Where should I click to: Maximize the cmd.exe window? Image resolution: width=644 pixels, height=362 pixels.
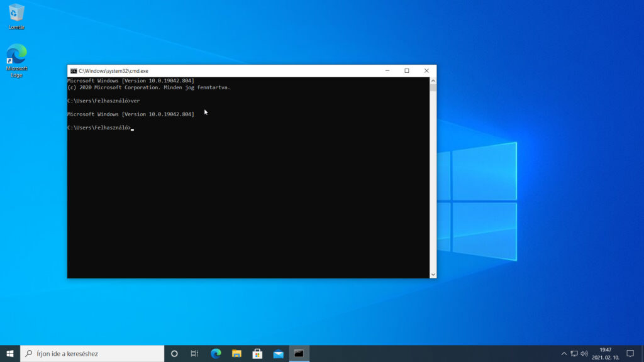[x=407, y=70]
